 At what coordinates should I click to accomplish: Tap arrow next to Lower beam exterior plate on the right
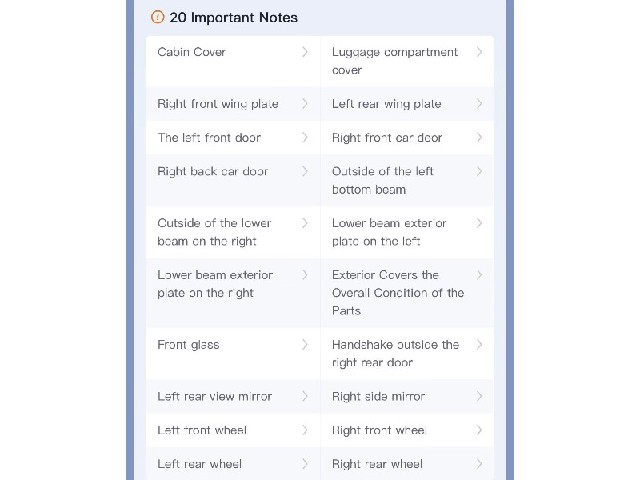tap(304, 275)
